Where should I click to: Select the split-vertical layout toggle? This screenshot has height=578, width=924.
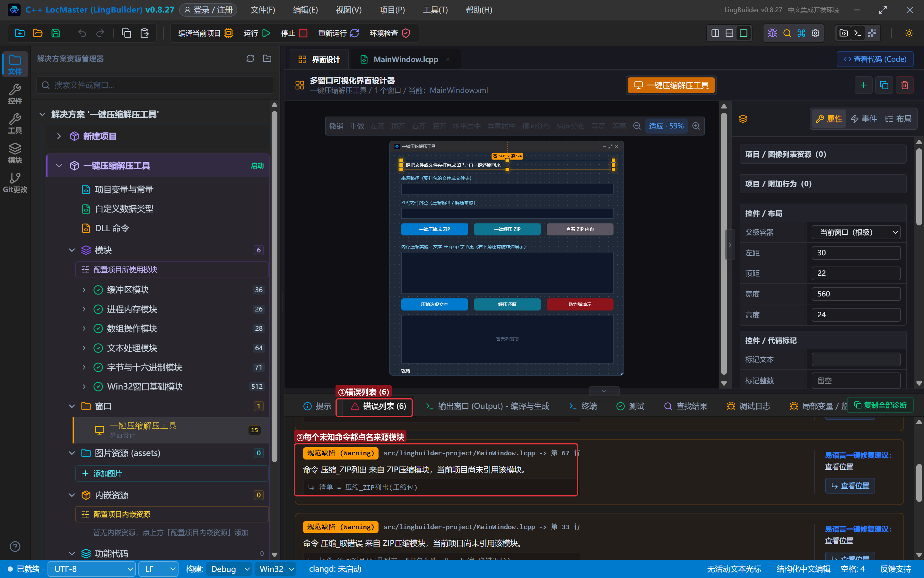(x=715, y=33)
